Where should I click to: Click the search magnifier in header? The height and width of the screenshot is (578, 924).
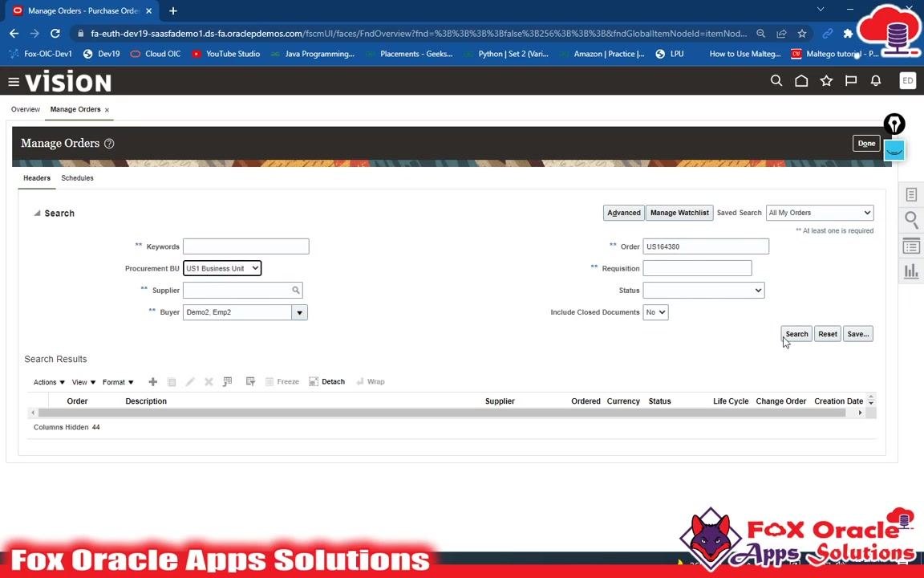(776, 81)
